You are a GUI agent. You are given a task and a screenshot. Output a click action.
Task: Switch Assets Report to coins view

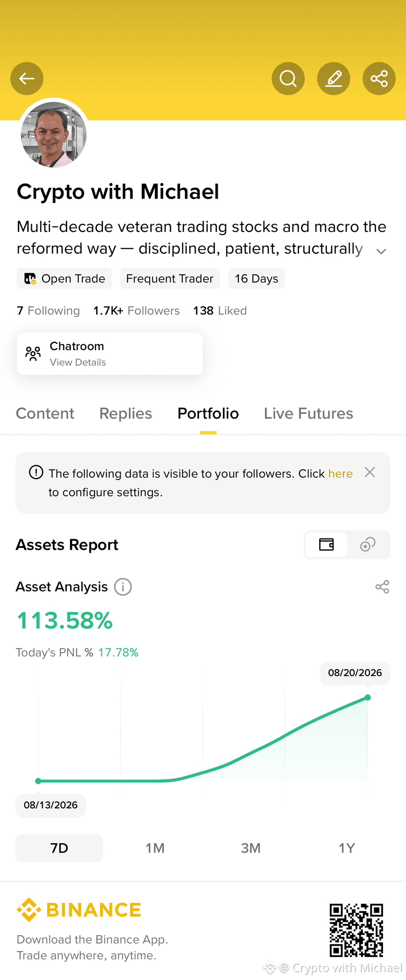pos(368,544)
